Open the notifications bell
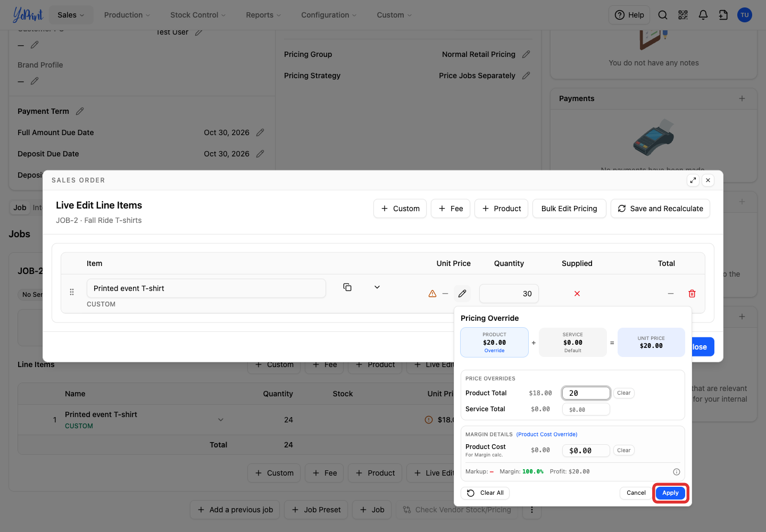766x532 pixels. (x=703, y=15)
